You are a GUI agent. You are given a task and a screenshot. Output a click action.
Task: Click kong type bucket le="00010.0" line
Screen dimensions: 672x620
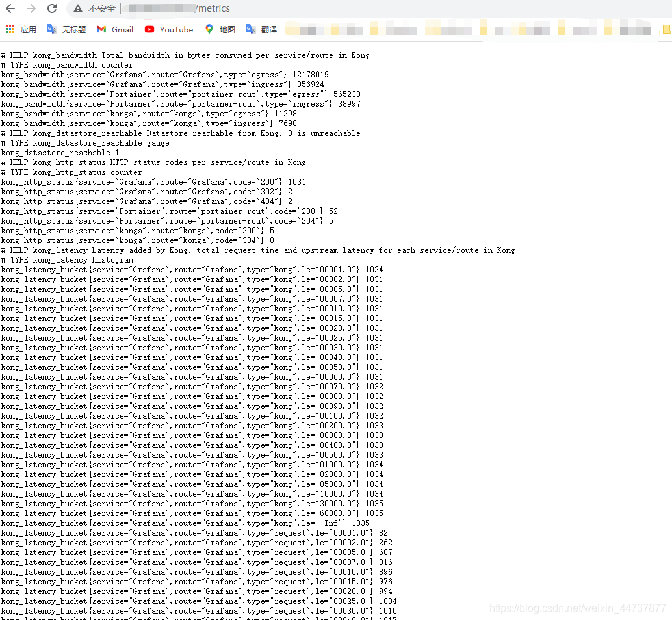coord(192,309)
